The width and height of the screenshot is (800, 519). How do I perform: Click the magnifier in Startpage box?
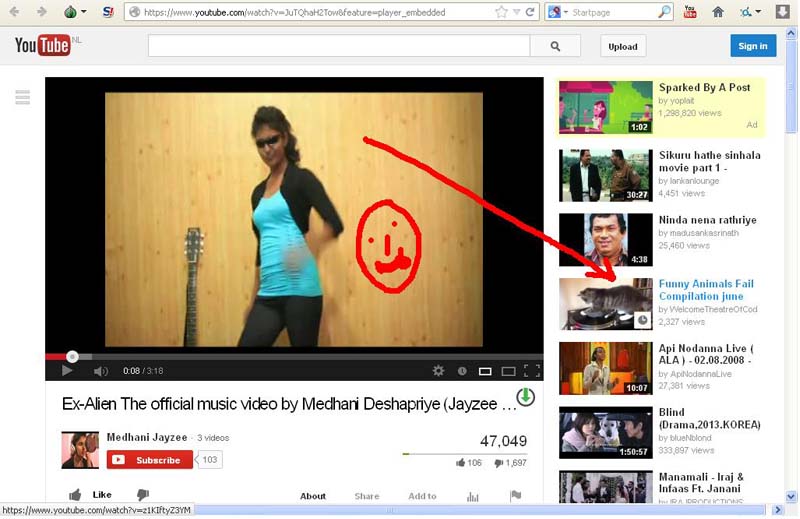click(x=664, y=12)
